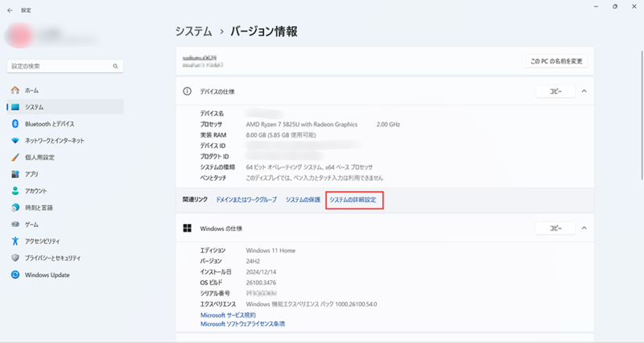The image size is (644, 343).
Task: Select the AMD Ryzen 7 5825U processor text
Action: pyautogui.click(x=301, y=124)
